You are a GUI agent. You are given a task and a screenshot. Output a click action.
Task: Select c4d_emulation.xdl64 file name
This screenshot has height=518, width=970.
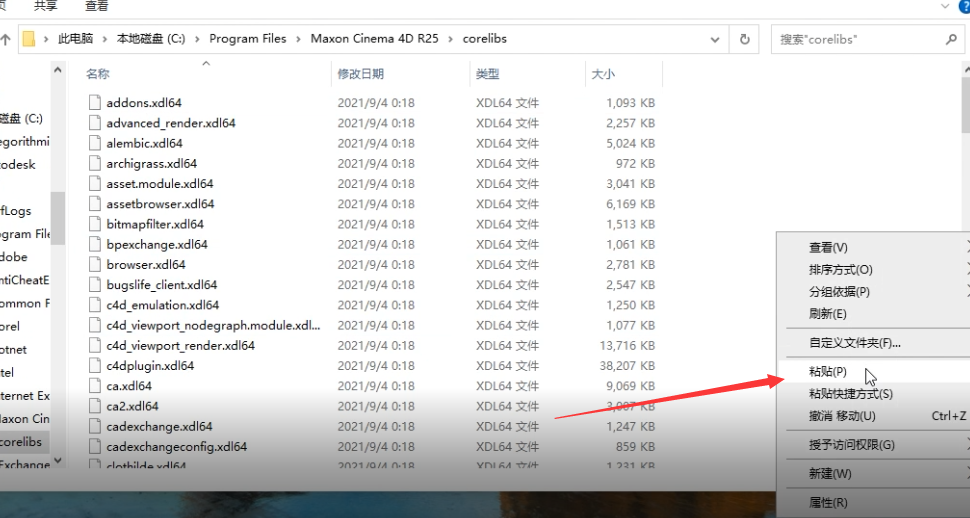tap(163, 305)
